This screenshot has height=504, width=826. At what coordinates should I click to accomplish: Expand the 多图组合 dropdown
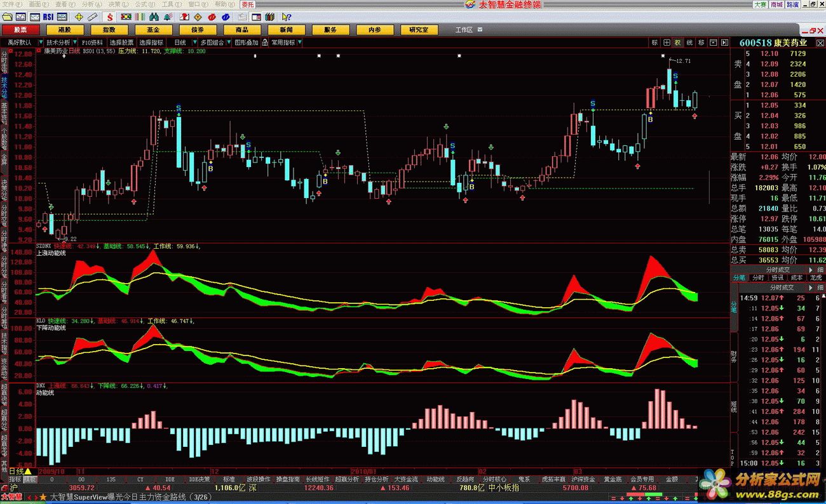click(x=229, y=43)
